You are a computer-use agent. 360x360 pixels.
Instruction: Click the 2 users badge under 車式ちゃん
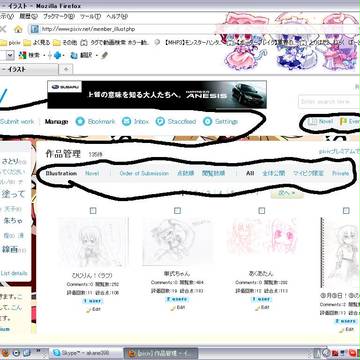point(177,299)
